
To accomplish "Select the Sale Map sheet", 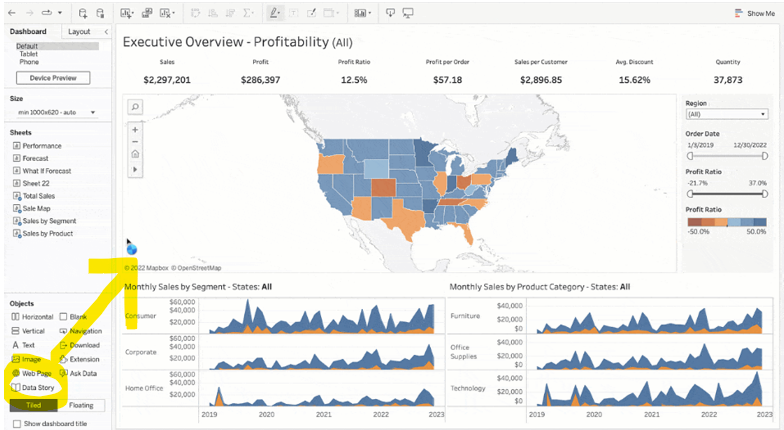I will [x=32, y=208].
